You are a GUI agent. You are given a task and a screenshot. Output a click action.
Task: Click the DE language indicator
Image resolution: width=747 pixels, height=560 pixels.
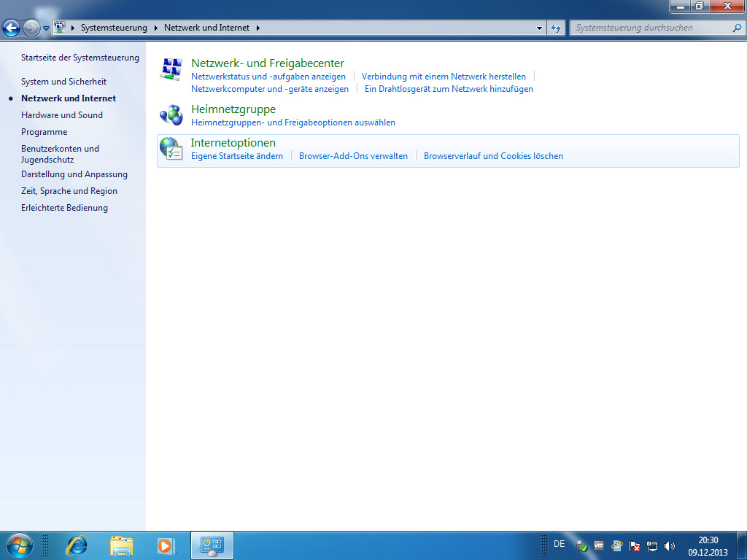560,544
